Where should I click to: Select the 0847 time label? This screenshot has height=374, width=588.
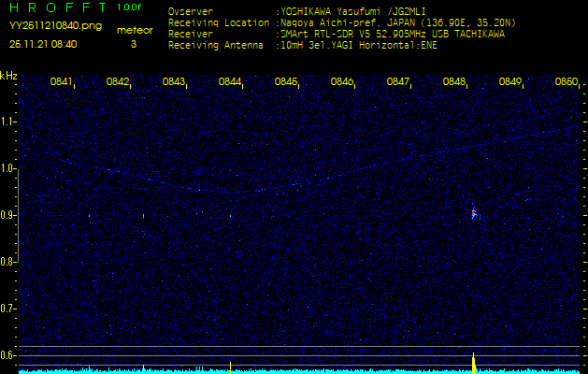pos(398,82)
